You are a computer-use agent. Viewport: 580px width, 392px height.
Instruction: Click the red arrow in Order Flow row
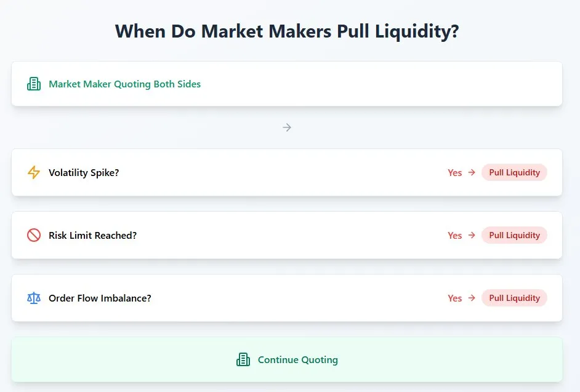[472, 298]
